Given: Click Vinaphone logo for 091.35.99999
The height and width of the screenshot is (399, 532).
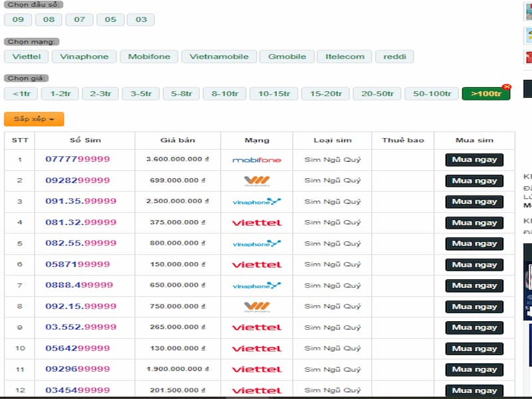Looking at the screenshot, I should coord(257,201).
